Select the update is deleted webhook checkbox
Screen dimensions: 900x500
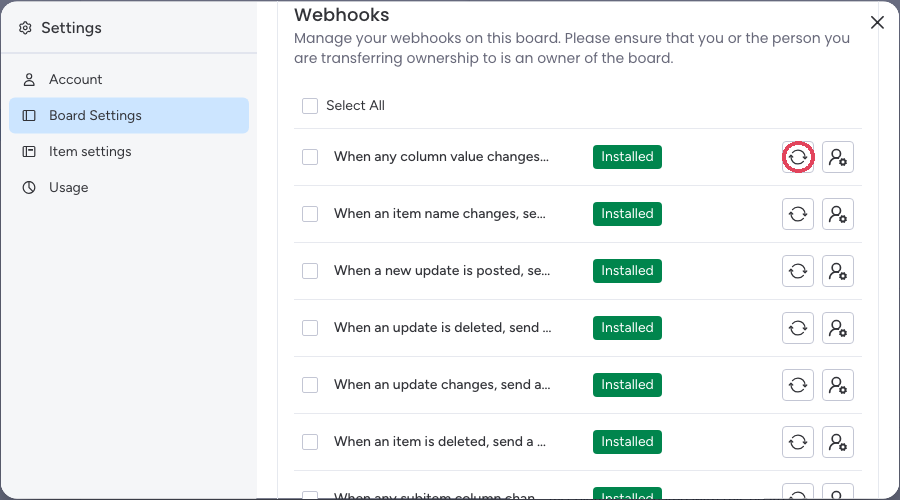310,328
